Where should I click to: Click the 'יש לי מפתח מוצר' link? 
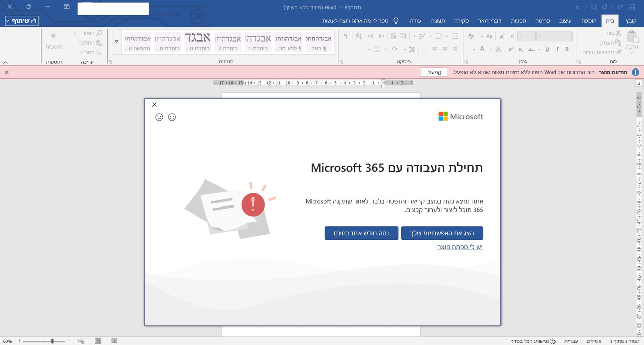click(x=460, y=247)
